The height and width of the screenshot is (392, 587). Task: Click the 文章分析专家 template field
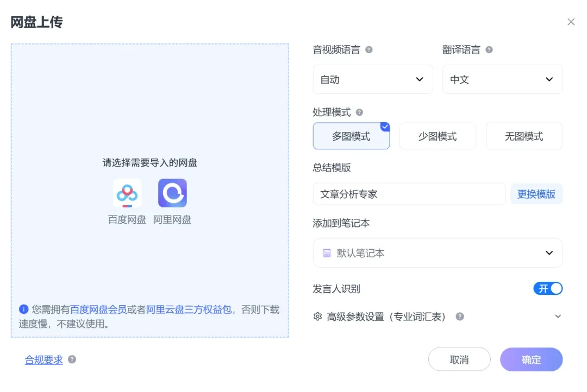409,194
